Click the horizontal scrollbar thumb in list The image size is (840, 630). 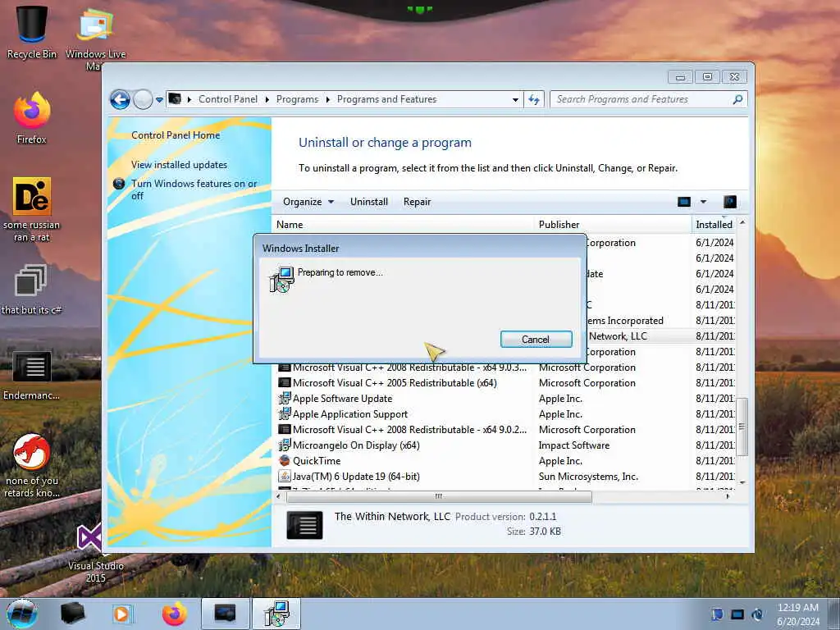click(440, 496)
